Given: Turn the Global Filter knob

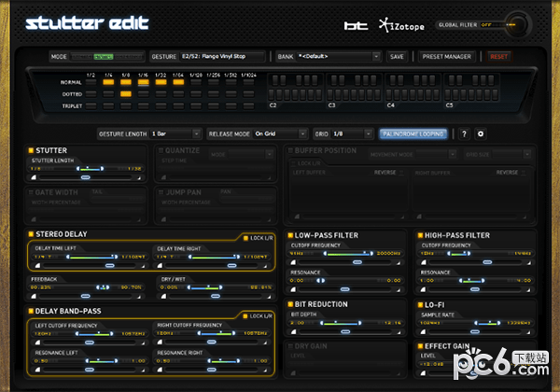Looking at the screenshot, I should click(x=516, y=24).
